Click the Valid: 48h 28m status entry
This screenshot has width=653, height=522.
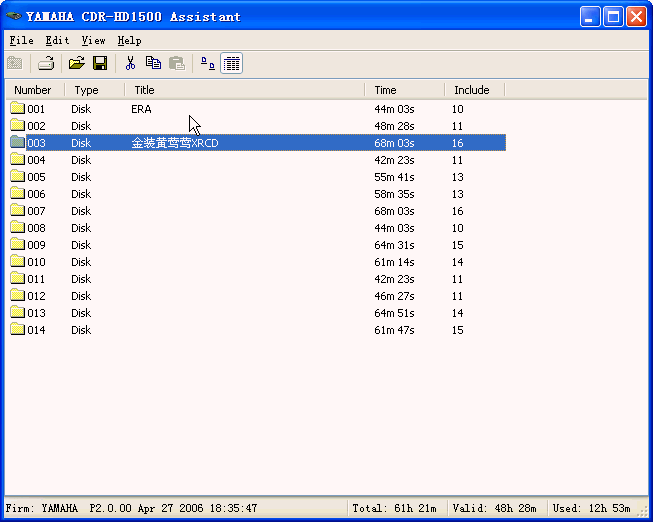coord(494,508)
